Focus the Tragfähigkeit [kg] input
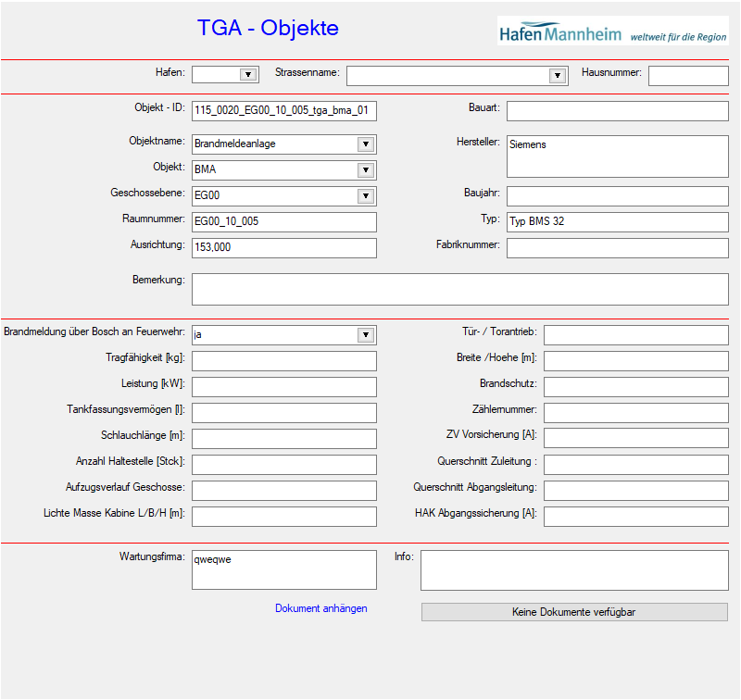This screenshot has width=741, height=700. [284, 361]
